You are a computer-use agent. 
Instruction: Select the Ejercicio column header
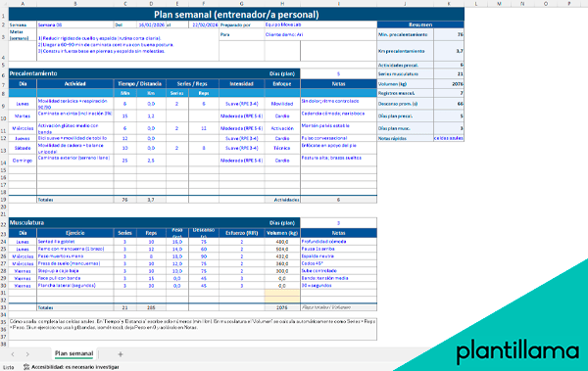pyautogui.click(x=75, y=233)
